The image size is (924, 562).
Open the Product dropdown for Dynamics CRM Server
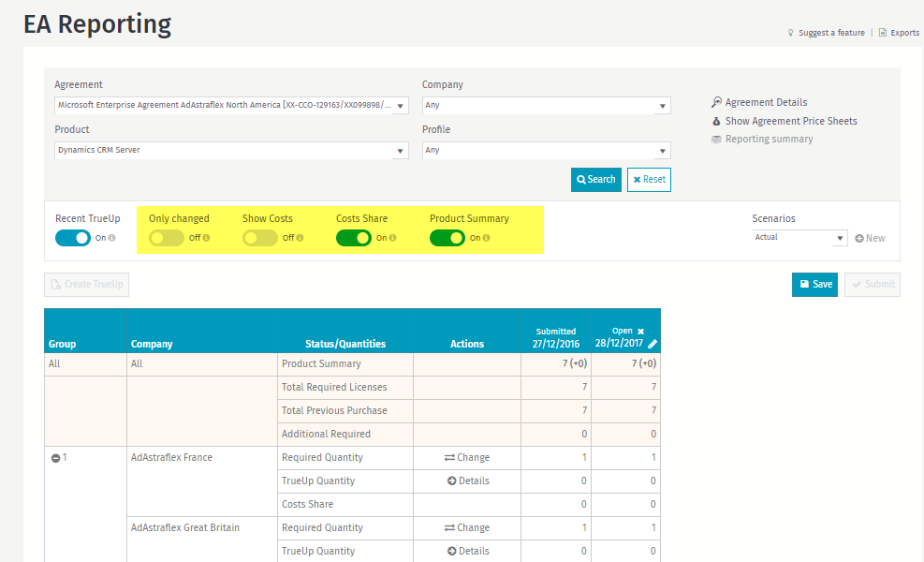point(231,150)
